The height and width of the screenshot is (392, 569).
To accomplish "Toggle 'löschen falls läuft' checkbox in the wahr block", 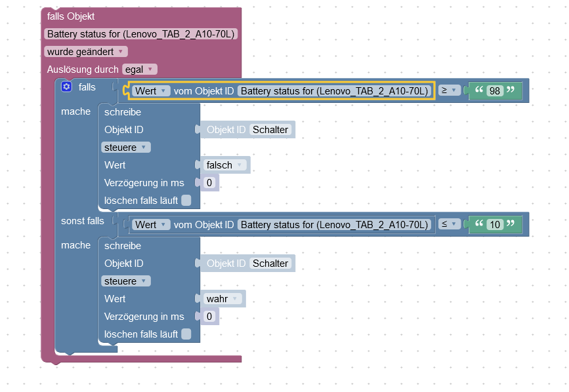I will [x=186, y=334].
